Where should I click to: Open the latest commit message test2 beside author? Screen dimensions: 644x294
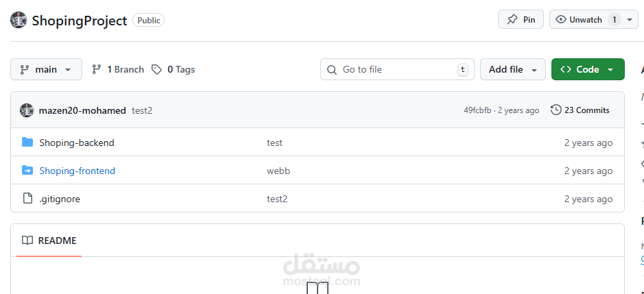142,110
